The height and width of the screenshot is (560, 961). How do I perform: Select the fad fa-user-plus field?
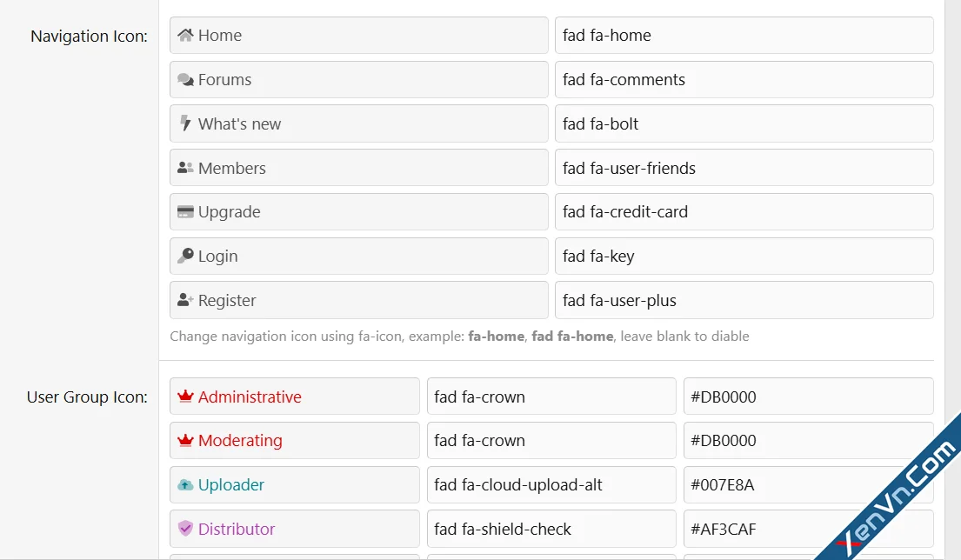[744, 300]
